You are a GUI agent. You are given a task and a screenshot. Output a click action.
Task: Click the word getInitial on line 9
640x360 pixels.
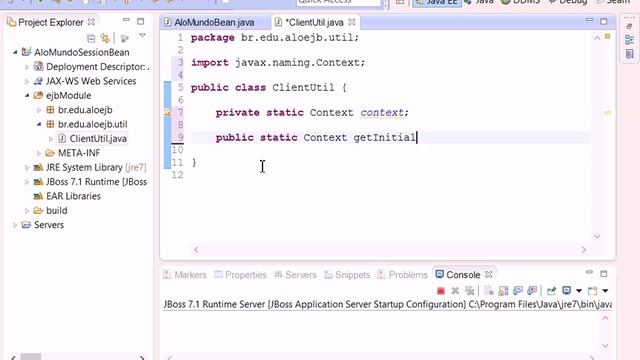[x=384, y=138]
